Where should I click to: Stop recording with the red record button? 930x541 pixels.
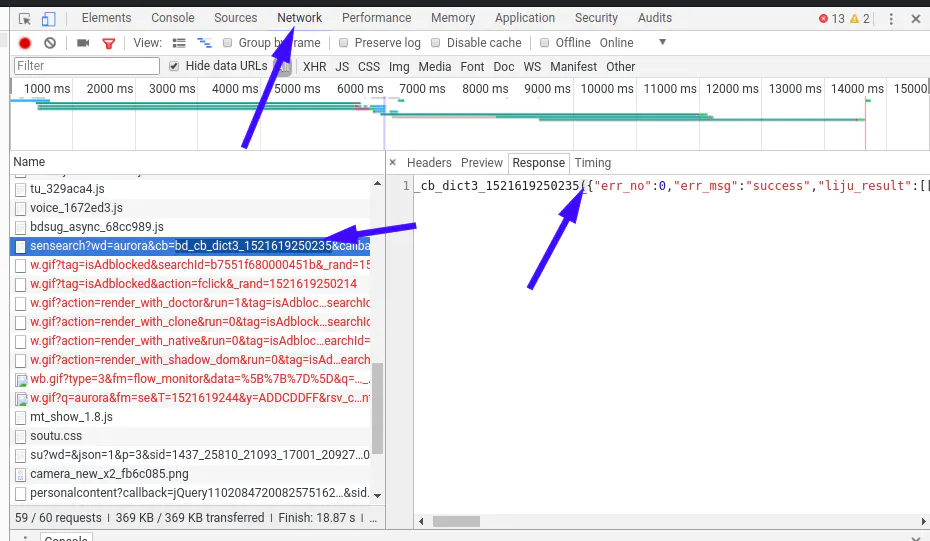[25, 43]
